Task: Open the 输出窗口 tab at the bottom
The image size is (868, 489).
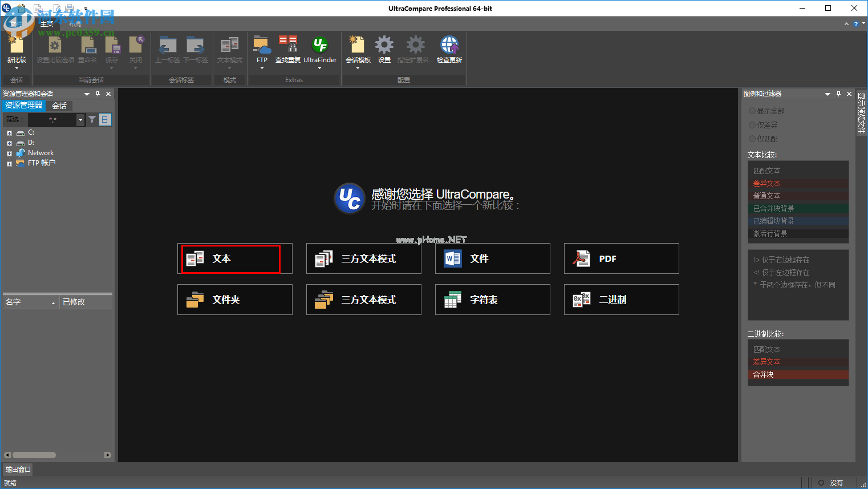Action: pyautogui.click(x=18, y=470)
